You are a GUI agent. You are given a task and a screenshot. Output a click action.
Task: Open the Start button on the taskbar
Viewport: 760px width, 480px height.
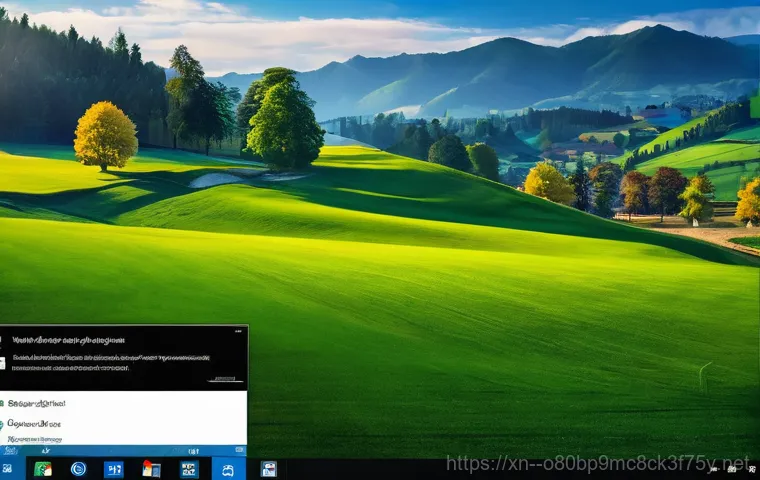(8, 468)
